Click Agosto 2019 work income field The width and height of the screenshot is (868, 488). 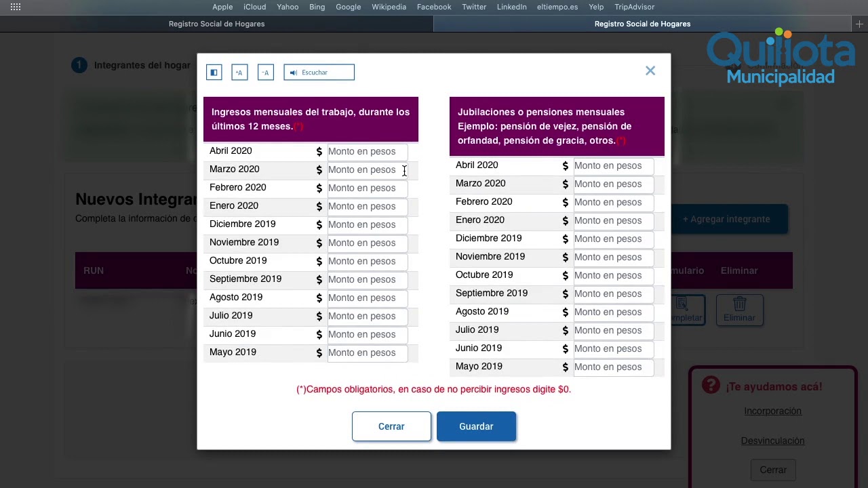(367, 298)
